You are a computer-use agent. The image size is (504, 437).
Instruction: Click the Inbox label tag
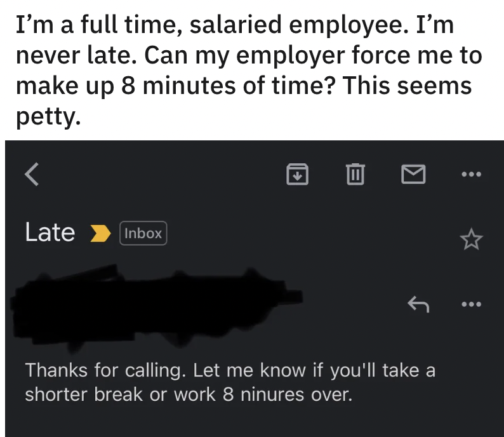[x=143, y=233]
